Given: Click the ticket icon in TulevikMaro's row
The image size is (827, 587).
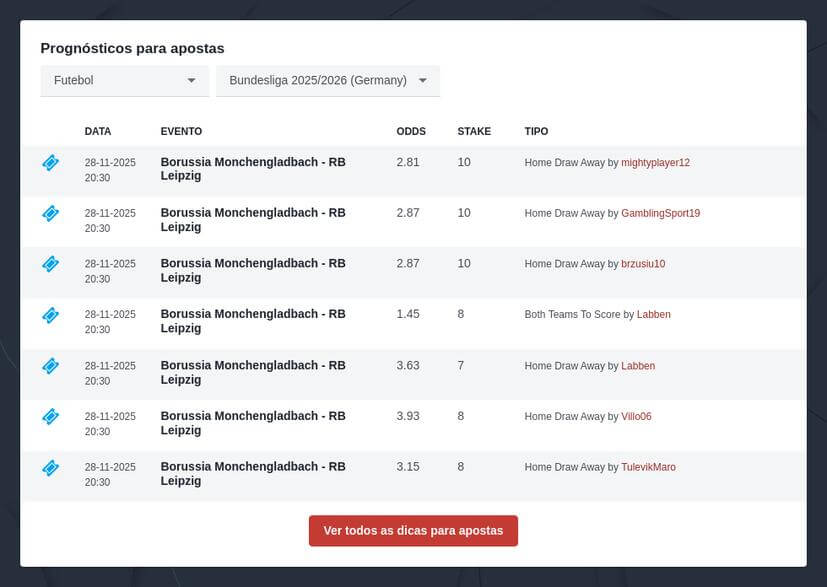Looking at the screenshot, I should (x=50, y=467).
